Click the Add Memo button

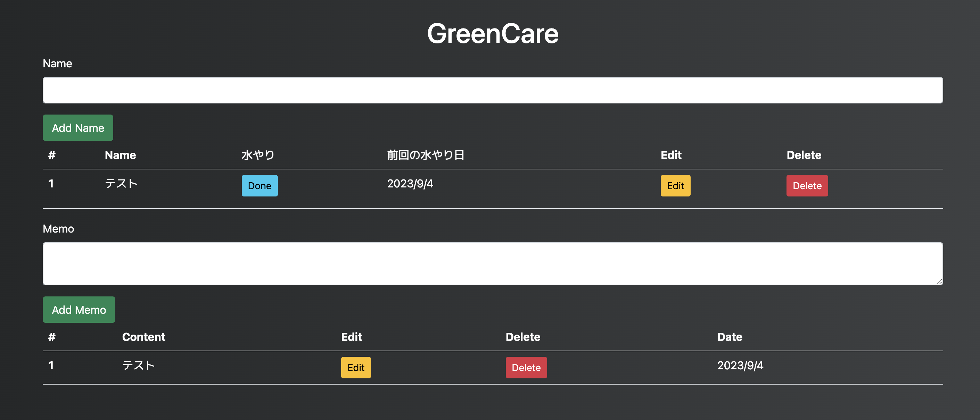click(x=79, y=309)
